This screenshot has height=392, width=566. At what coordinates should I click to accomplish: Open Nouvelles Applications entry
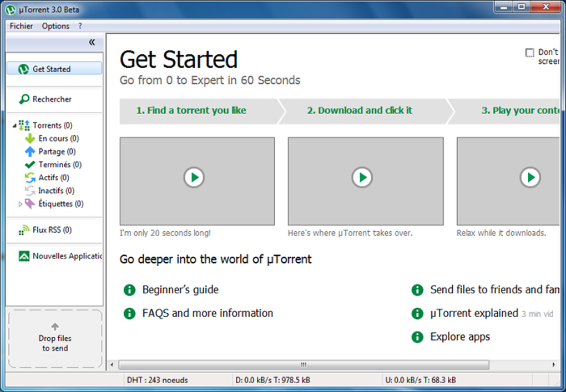click(x=67, y=256)
